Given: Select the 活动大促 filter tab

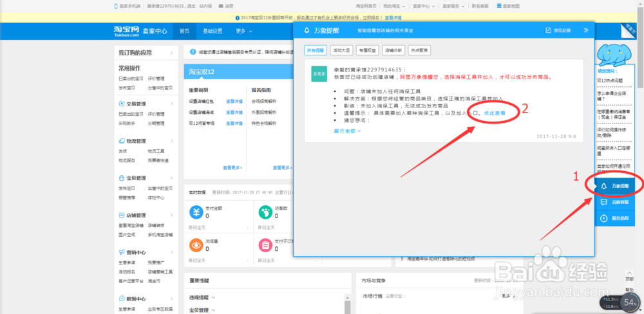Looking at the screenshot, I should click(x=341, y=50).
